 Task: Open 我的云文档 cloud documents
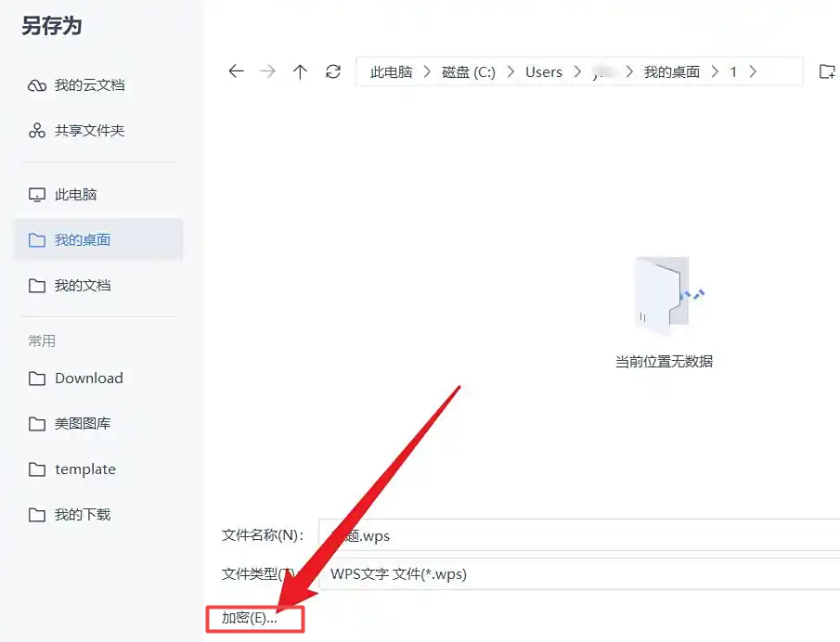89,85
